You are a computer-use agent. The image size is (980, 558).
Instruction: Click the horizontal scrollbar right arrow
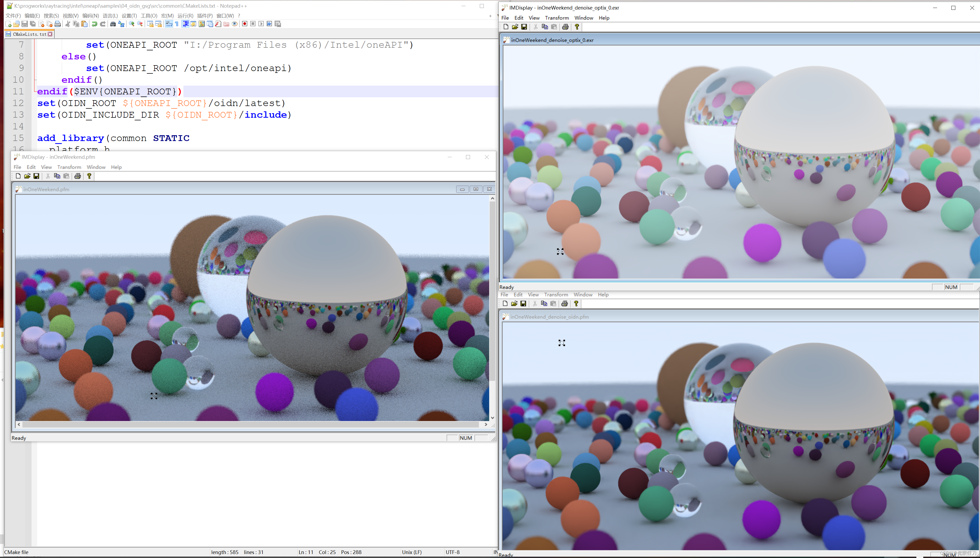pos(486,424)
